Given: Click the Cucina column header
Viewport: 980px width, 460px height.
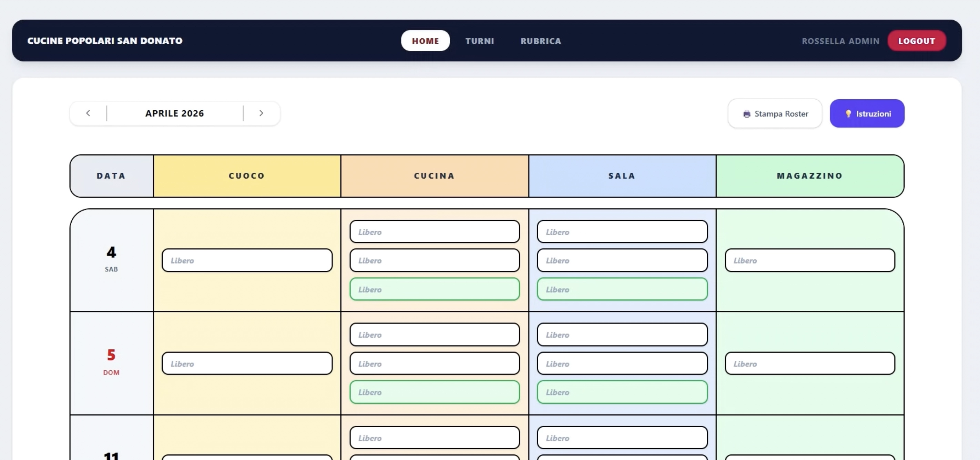Looking at the screenshot, I should pyautogui.click(x=435, y=176).
